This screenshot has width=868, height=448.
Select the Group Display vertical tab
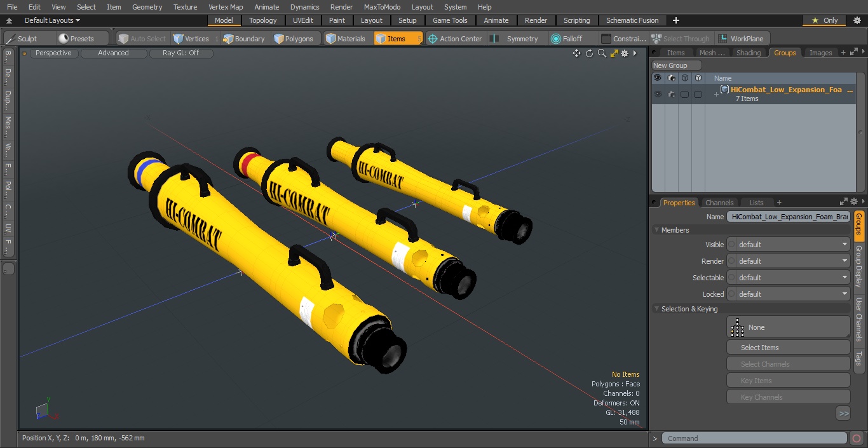[x=859, y=266]
